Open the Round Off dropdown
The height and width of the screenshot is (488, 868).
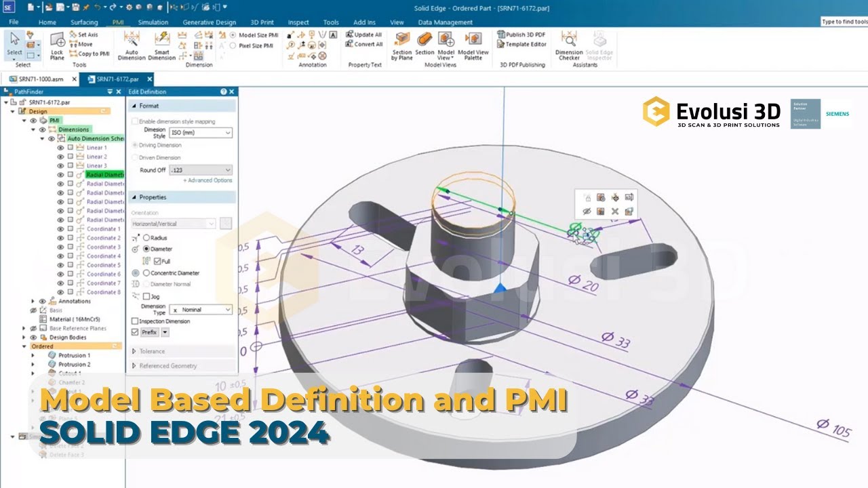point(200,170)
